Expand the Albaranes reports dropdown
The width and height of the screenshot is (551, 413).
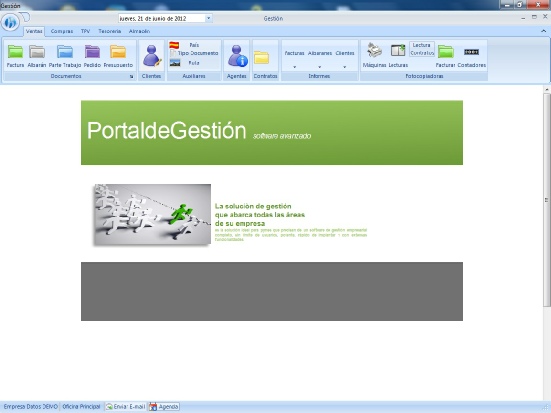(x=319, y=66)
